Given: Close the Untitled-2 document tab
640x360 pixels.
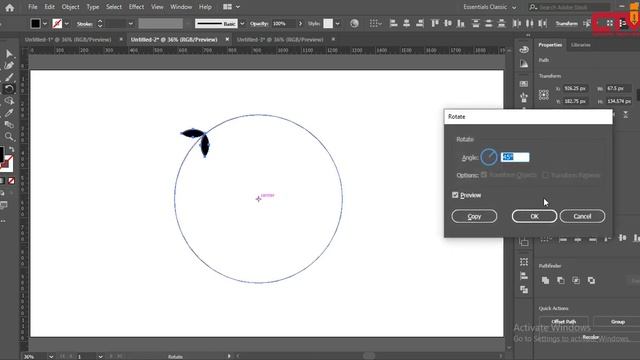Looking at the screenshot, I should point(227,39).
